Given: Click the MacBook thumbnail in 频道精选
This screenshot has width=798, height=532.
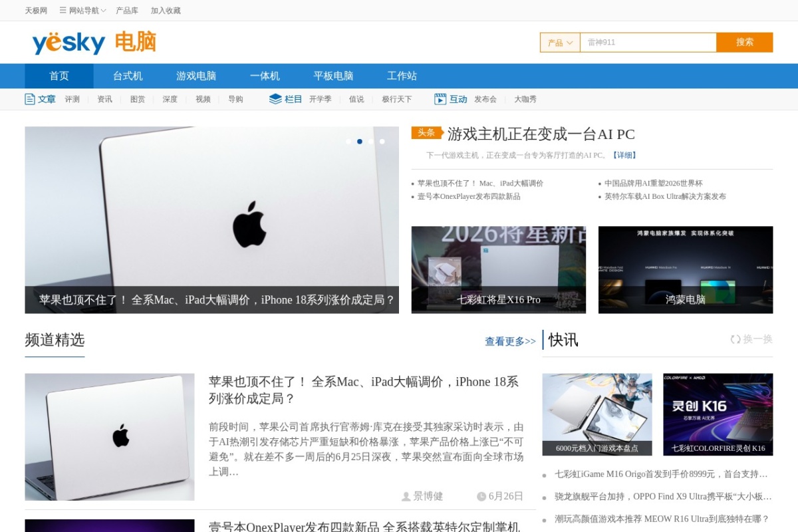Looking at the screenshot, I should coord(110,436).
